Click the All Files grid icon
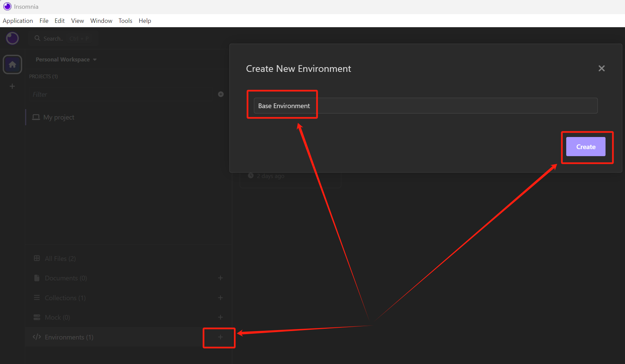The width and height of the screenshot is (625, 364). [37, 258]
